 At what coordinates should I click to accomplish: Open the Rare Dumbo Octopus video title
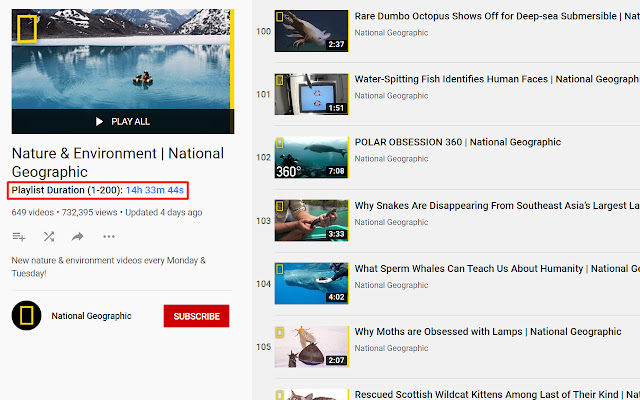(497, 16)
